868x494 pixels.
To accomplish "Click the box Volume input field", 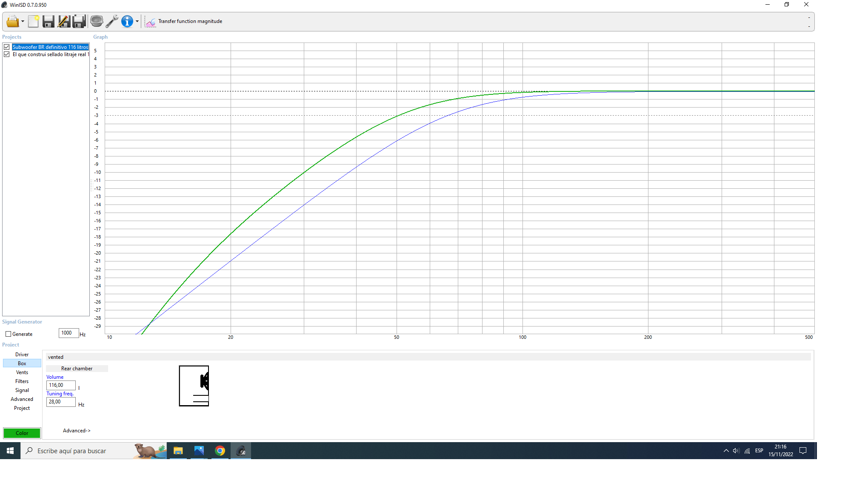I will (x=61, y=385).
